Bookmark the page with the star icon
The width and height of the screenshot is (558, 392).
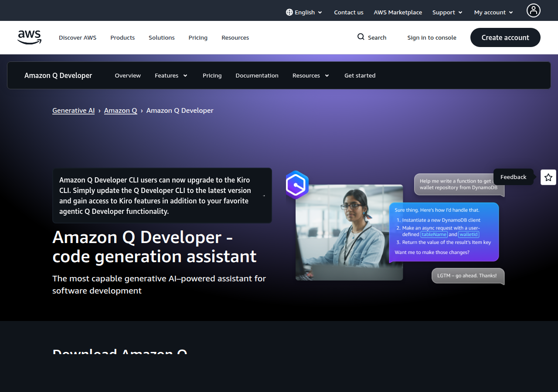pyautogui.click(x=548, y=177)
